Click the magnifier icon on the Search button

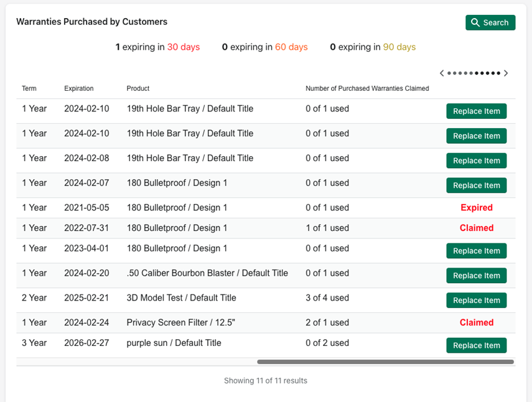click(476, 22)
